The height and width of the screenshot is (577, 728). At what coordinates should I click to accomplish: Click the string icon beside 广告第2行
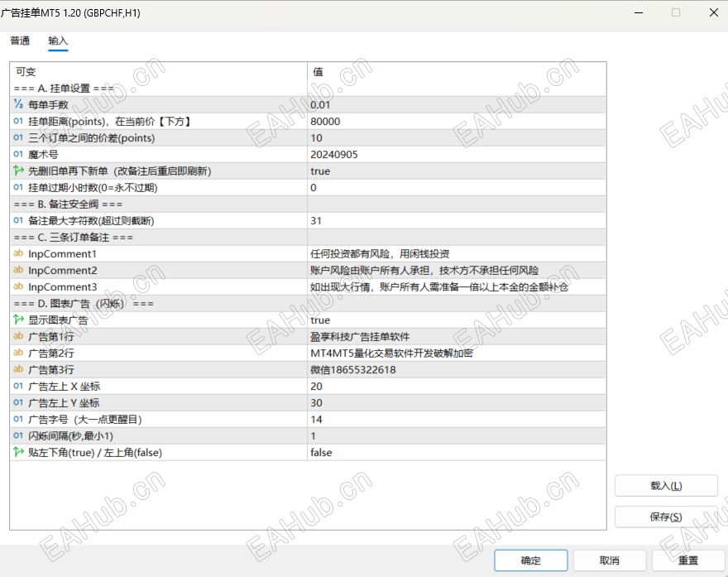(x=18, y=353)
